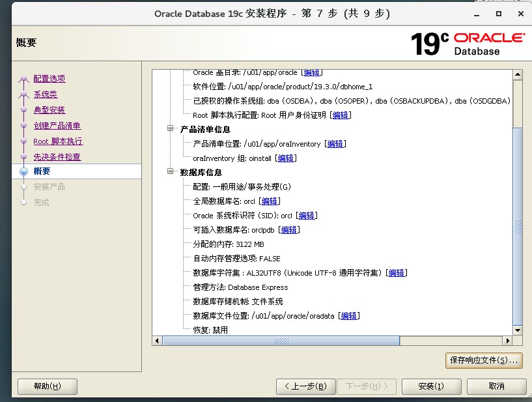
Task: Edit the oraInventory 组 setting
Action: click(x=286, y=158)
